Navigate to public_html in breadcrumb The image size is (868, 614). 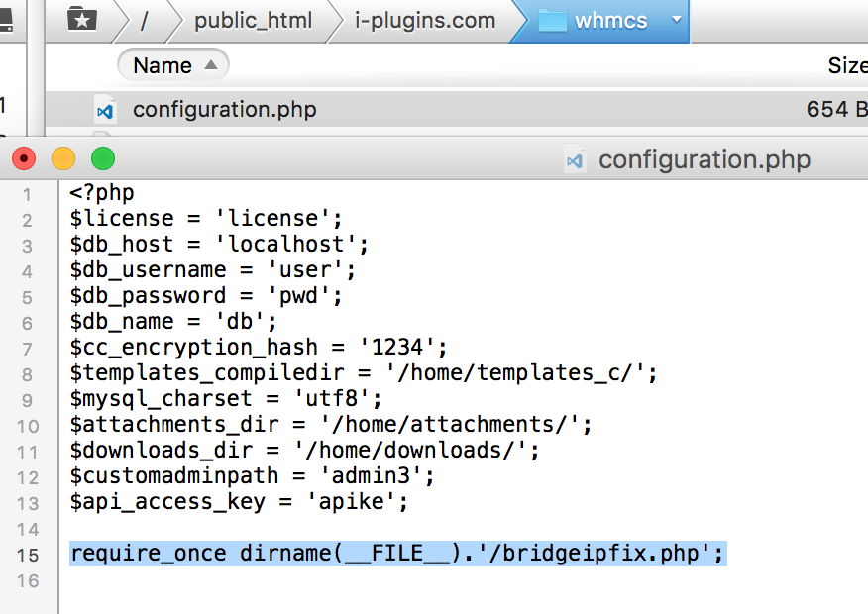[x=253, y=21]
